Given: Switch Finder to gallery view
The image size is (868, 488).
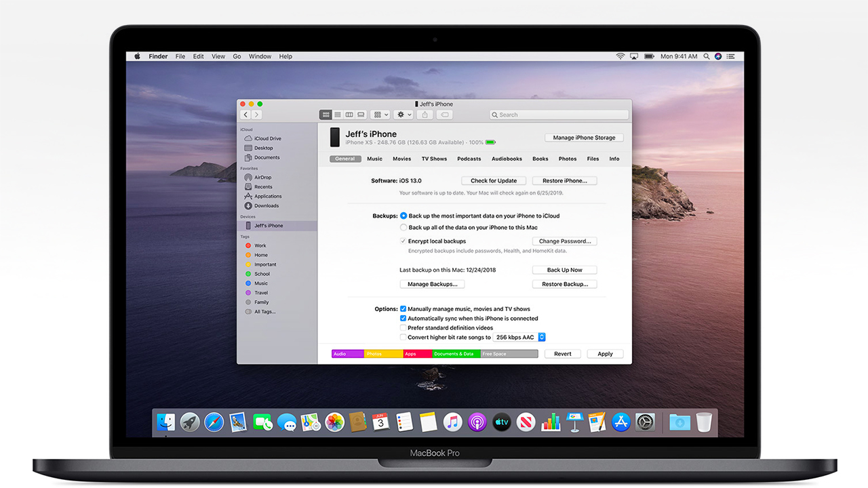Looking at the screenshot, I should [361, 115].
